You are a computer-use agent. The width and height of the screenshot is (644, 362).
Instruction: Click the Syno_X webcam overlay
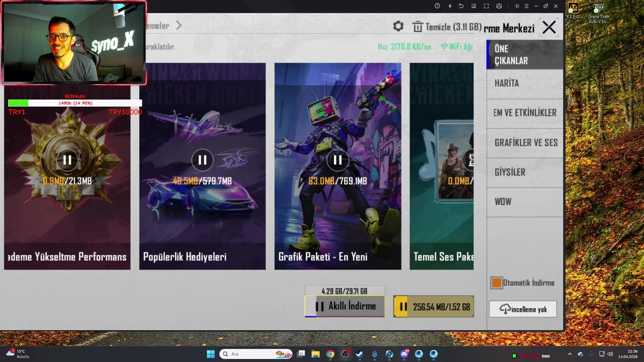tap(73, 42)
